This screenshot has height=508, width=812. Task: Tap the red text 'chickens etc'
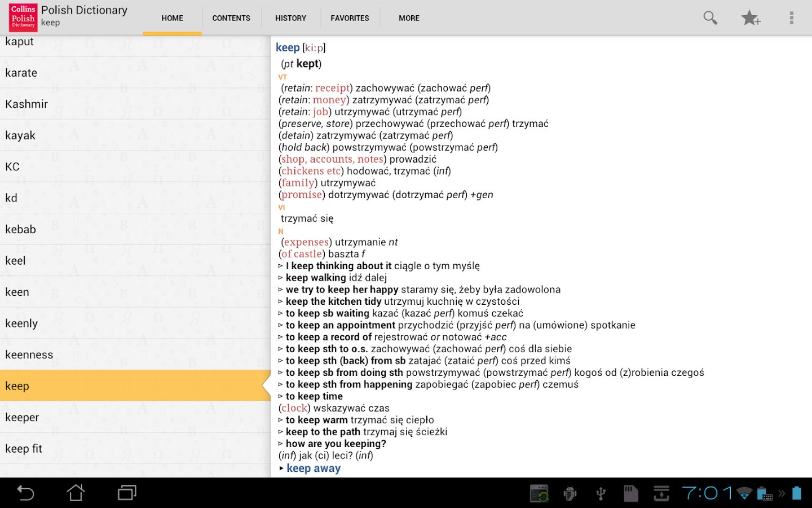311,171
